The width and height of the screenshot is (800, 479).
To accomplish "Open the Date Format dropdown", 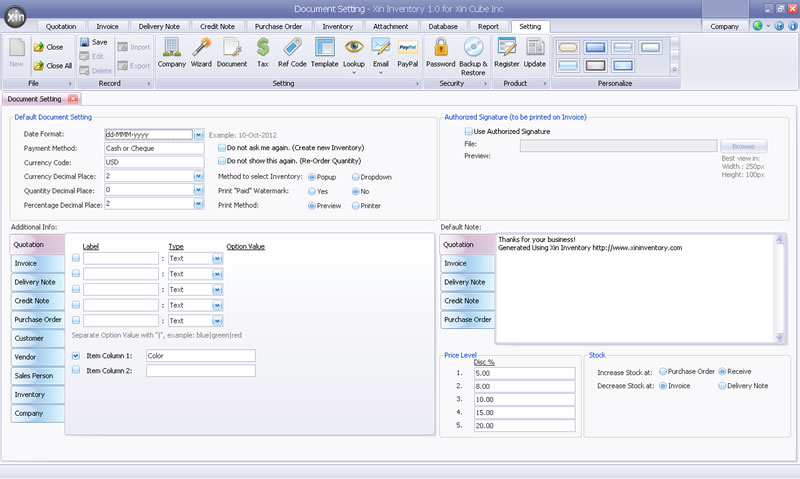I will [198, 135].
